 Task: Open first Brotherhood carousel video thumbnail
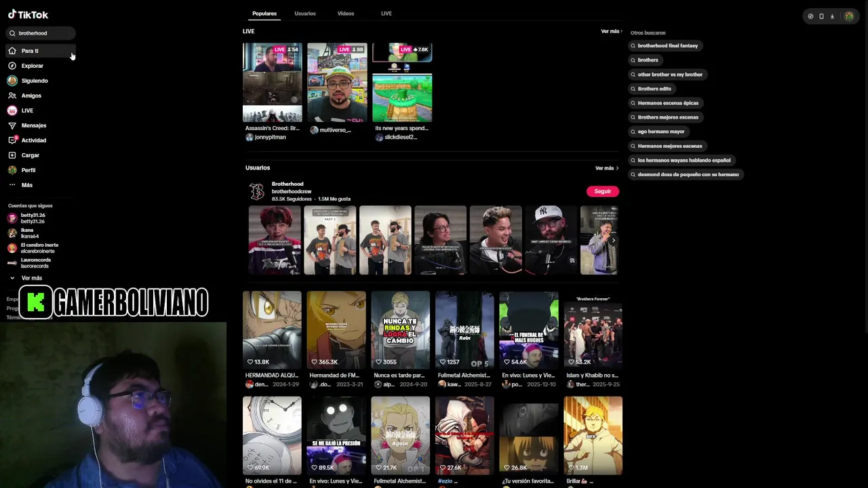click(275, 241)
